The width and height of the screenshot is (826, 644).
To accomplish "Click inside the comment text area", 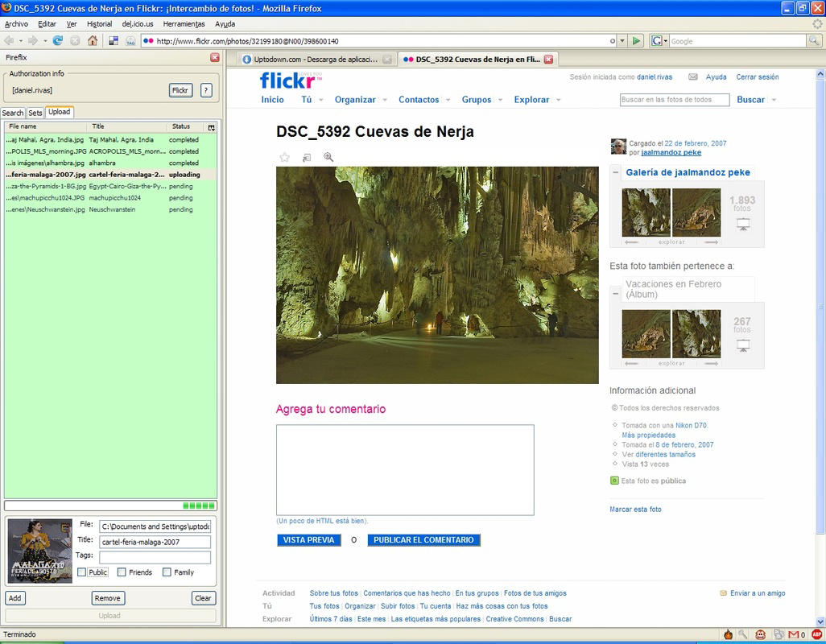I will (405, 469).
